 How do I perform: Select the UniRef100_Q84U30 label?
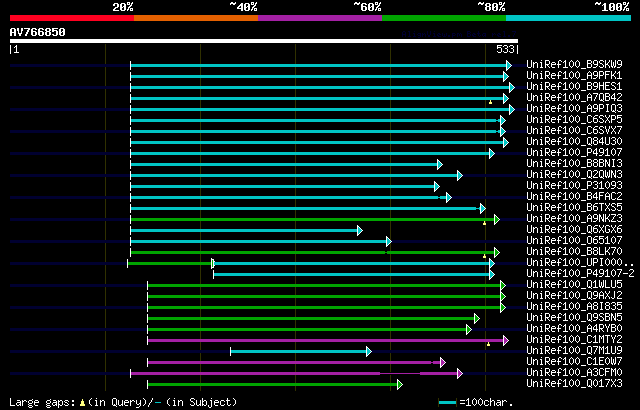(x=574, y=142)
